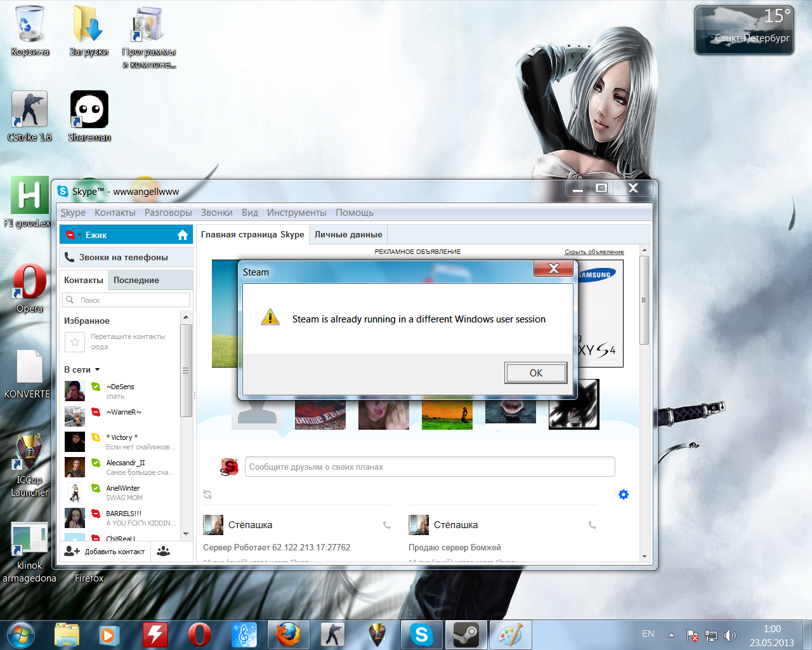Click Звонки на телефоны button
812x650 pixels.
pos(126,257)
